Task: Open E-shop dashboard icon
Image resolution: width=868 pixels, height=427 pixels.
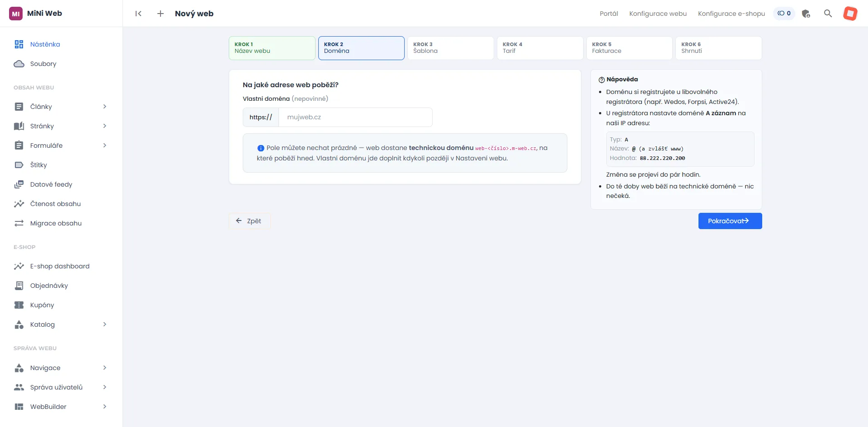Action: pos(19,266)
